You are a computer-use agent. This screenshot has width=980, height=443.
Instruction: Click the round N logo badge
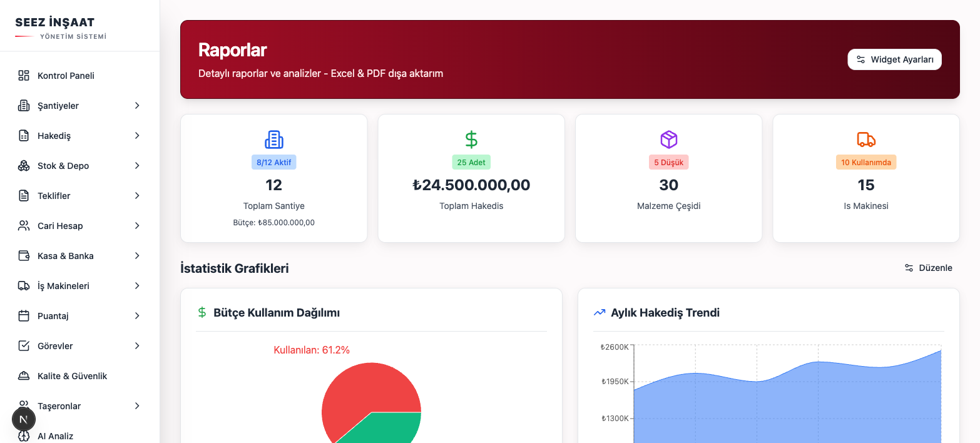click(x=24, y=419)
